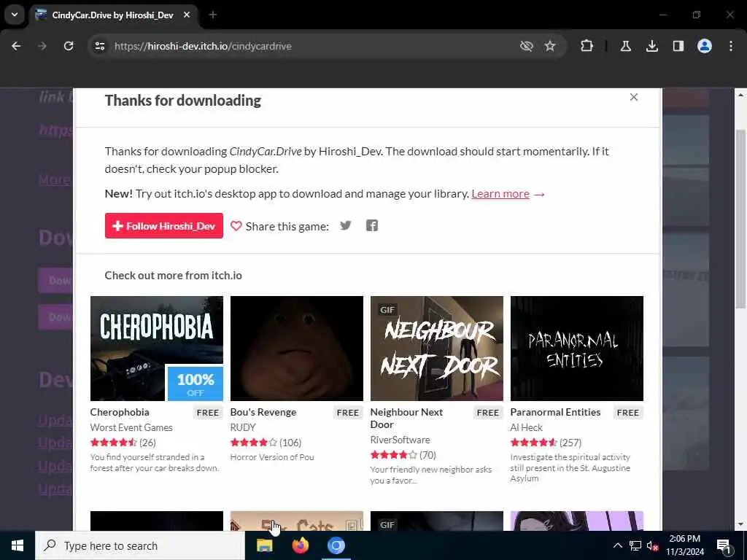This screenshot has width=747, height=560.
Task: Expand the tab search dropdown arrow
Action: coord(15,15)
